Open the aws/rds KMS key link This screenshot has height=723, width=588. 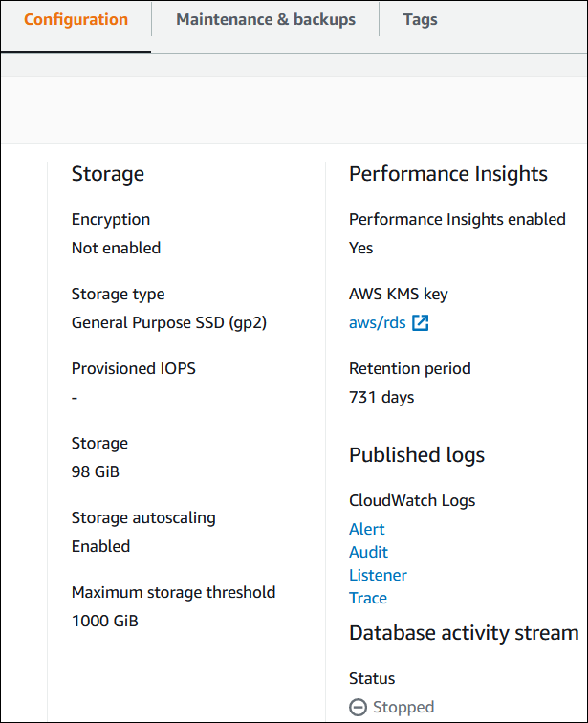click(378, 323)
